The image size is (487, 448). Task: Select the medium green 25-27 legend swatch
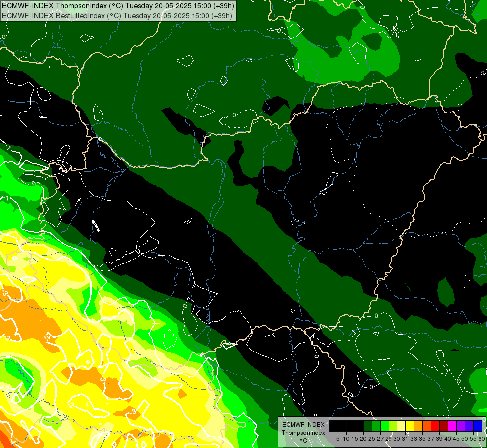point(376,426)
